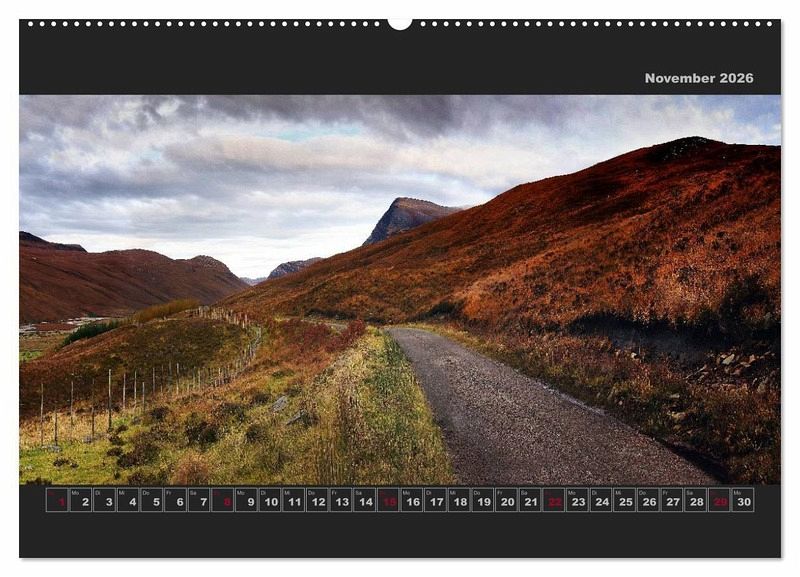Click day 9 in the date row
This screenshot has height=577, width=800.
click(246, 500)
